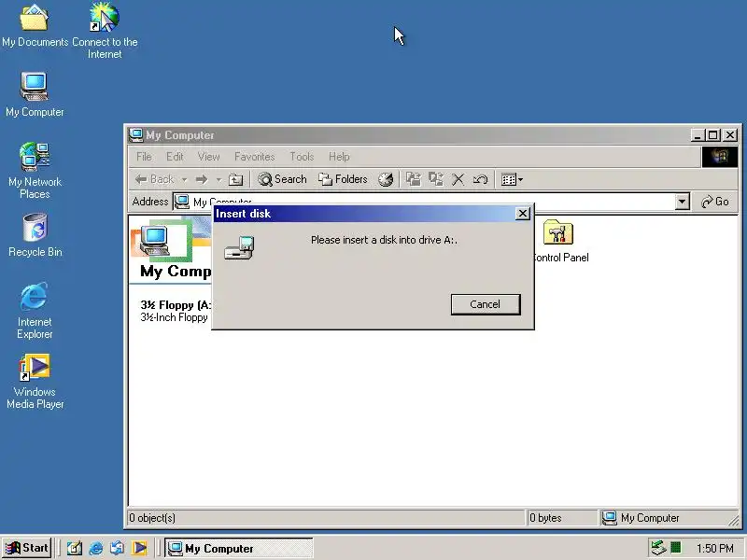Select the Internet Explorer desktop icon
This screenshot has width=747, height=560.
point(35,311)
